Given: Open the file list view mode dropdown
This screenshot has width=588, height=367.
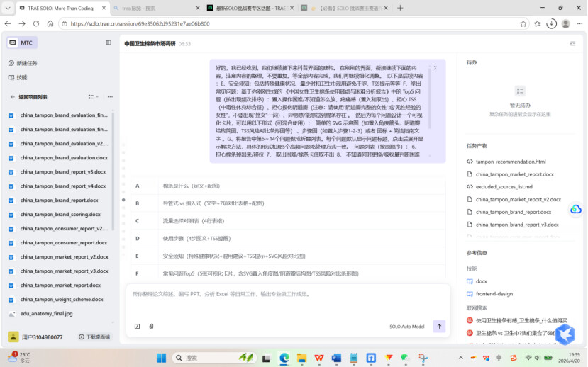Looking at the screenshot, I should tap(93, 97).
